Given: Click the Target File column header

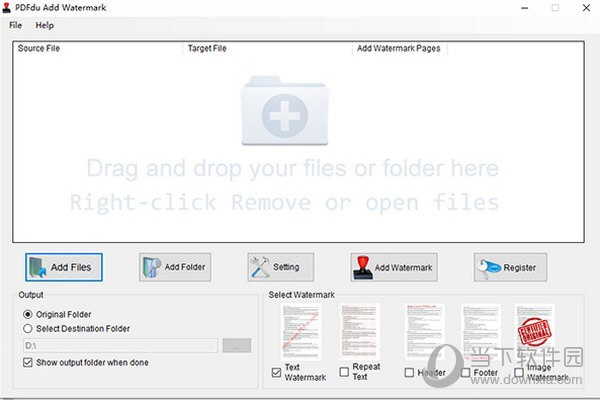Looking at the screenshot, I should 267,49.
